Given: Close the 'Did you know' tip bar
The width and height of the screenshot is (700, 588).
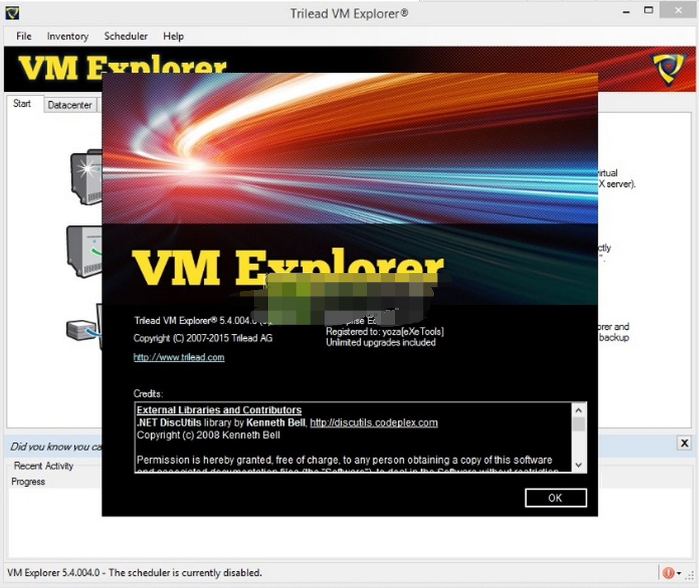Looking at the screenshot, I should (x=684, y=443).
